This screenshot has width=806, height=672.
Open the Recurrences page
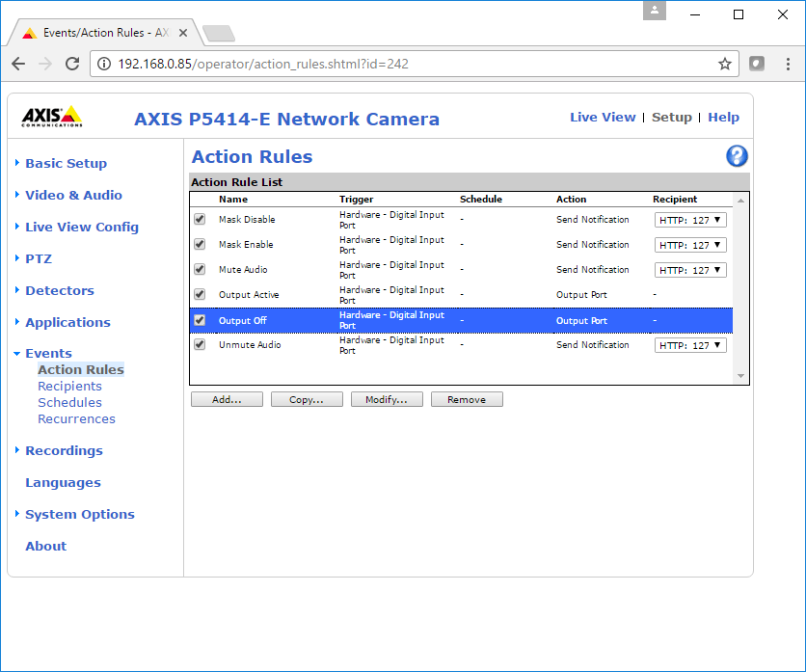coord(76,419)
